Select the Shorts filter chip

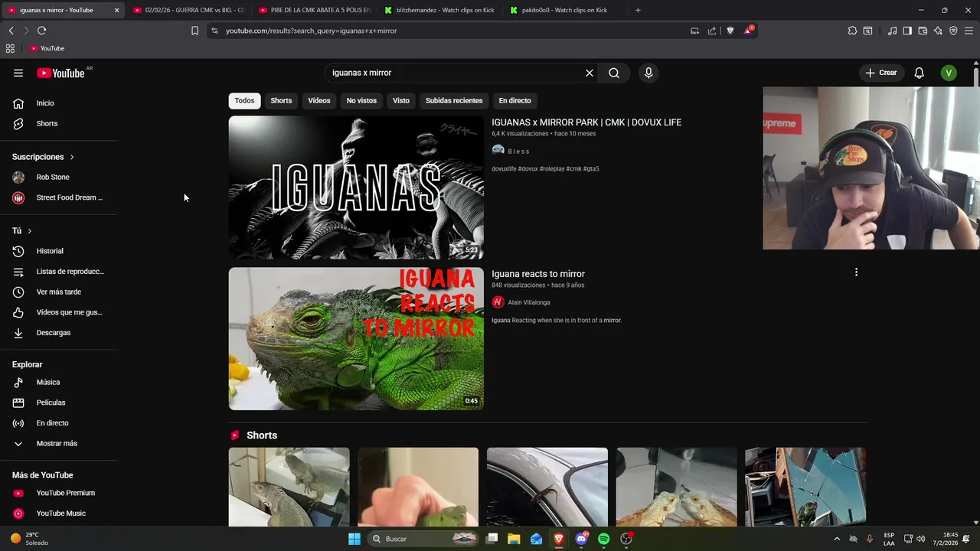click(281, 100)
